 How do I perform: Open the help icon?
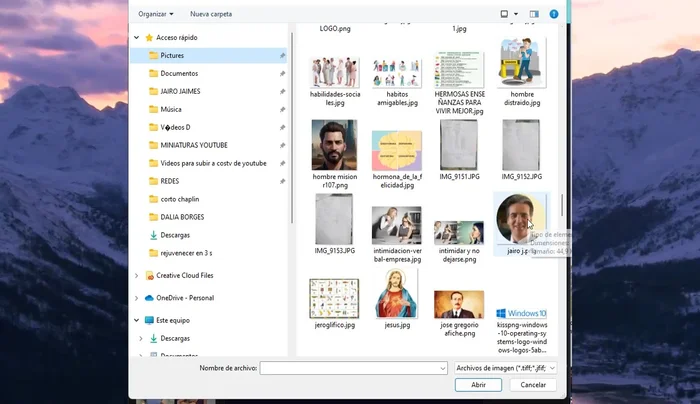click(x=554, y=14)
